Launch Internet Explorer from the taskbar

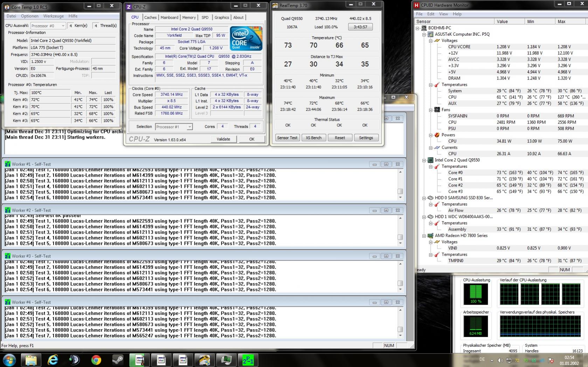pos(53,360)
